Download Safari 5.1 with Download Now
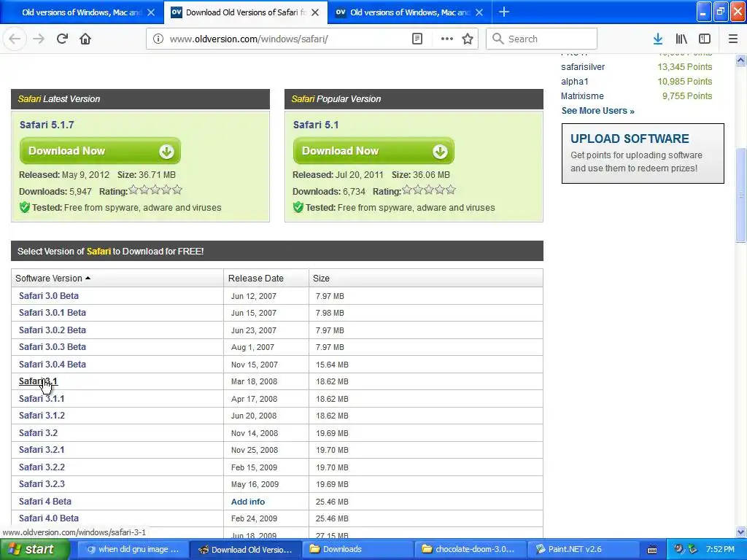The image size is (747, 560). (x=373, y=151)
